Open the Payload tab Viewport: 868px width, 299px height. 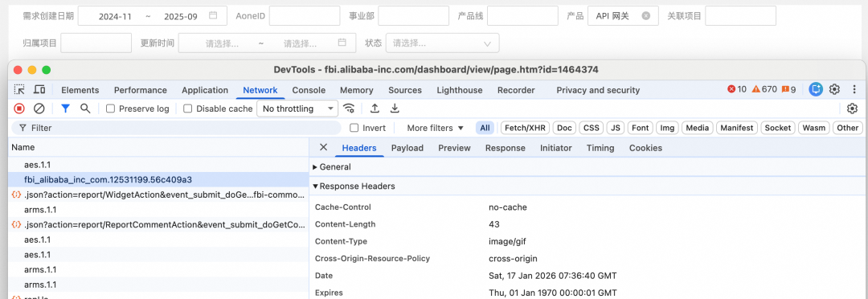pos(407,148)
